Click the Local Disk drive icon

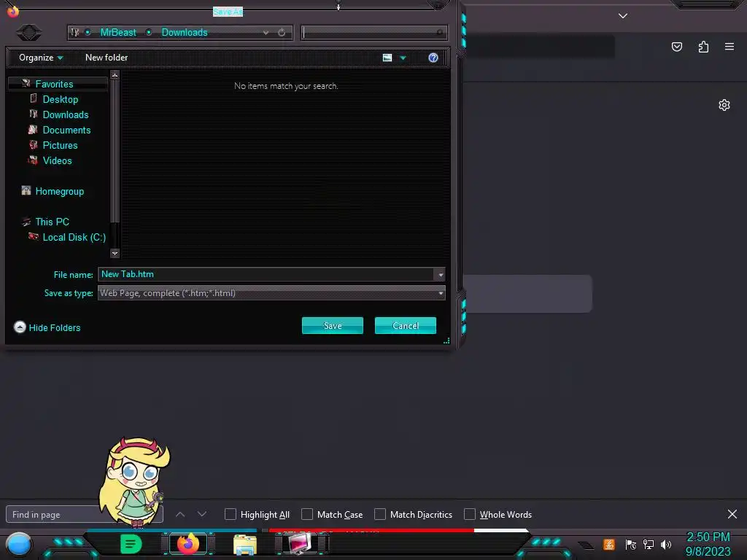pos(34,236)
